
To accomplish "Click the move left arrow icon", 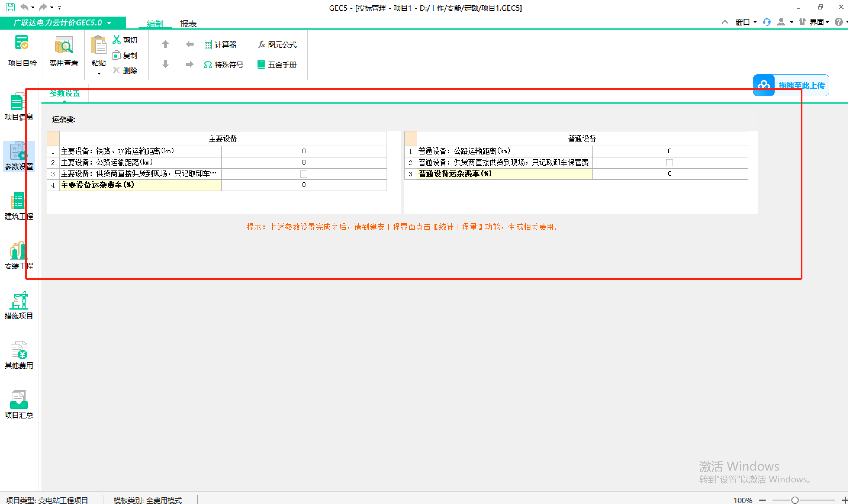I will (189, 44).
